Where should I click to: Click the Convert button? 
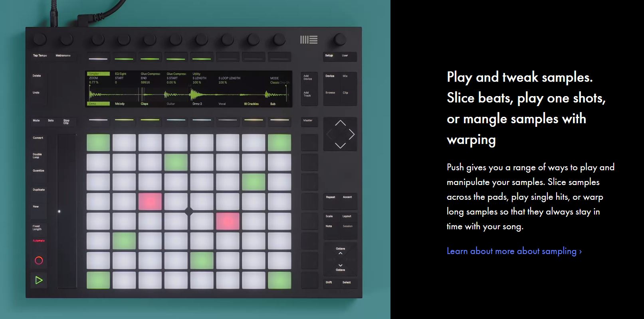click(x=38, y=138)
